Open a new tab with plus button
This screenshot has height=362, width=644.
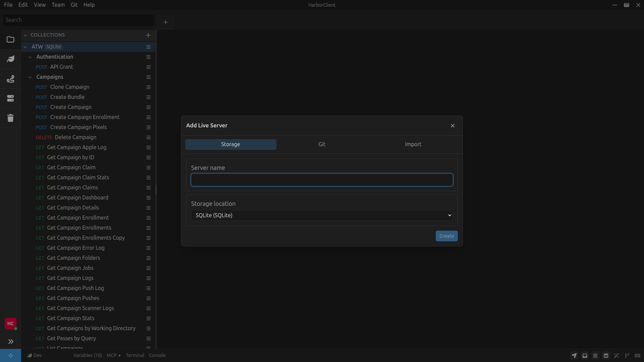[166, 22]
